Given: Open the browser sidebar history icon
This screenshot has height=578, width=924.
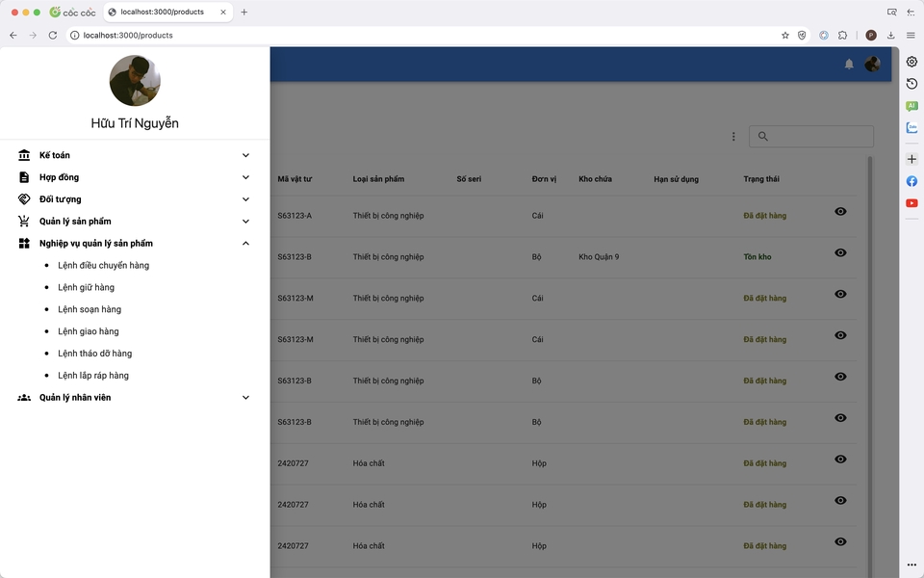Looking at the screenshot, I should 911,84.
